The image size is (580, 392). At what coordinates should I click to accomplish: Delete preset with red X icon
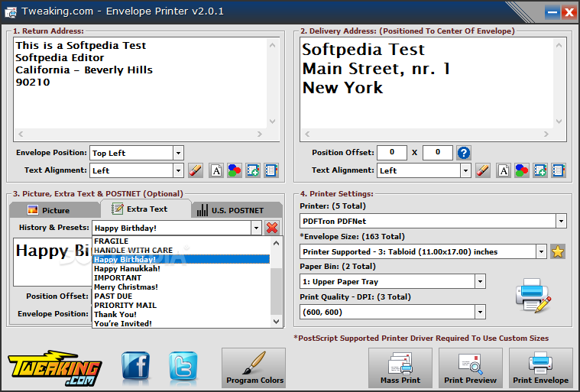(272, 228)
